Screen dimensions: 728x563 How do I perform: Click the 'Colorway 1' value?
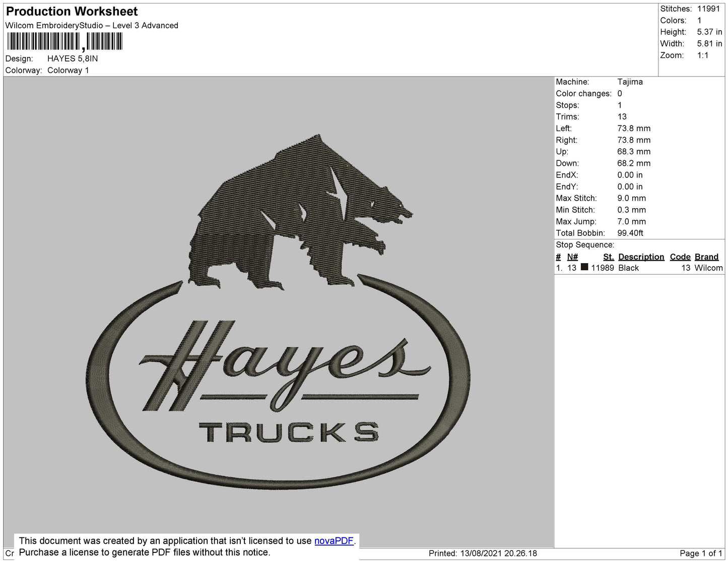(68, 70)
